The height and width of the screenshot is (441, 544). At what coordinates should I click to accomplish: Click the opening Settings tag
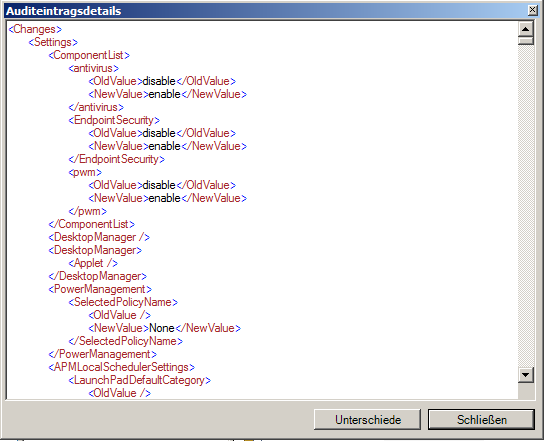53,42
